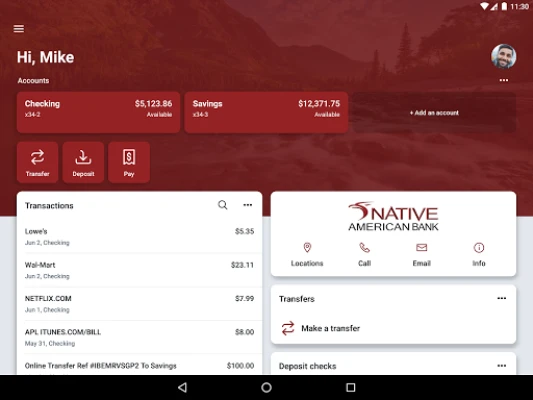Click Add an account
The height and width of the screenshot is (400, 533).
click(x=434, y=112)
